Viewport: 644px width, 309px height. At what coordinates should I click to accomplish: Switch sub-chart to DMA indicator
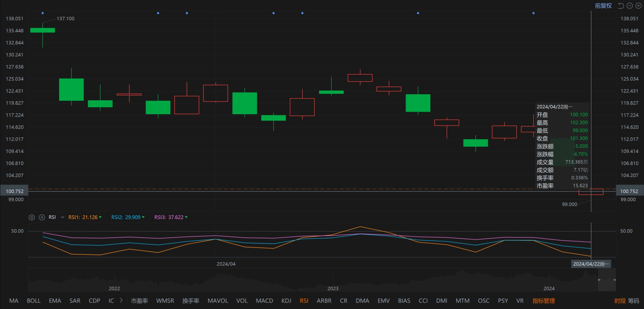coord(362,301)
